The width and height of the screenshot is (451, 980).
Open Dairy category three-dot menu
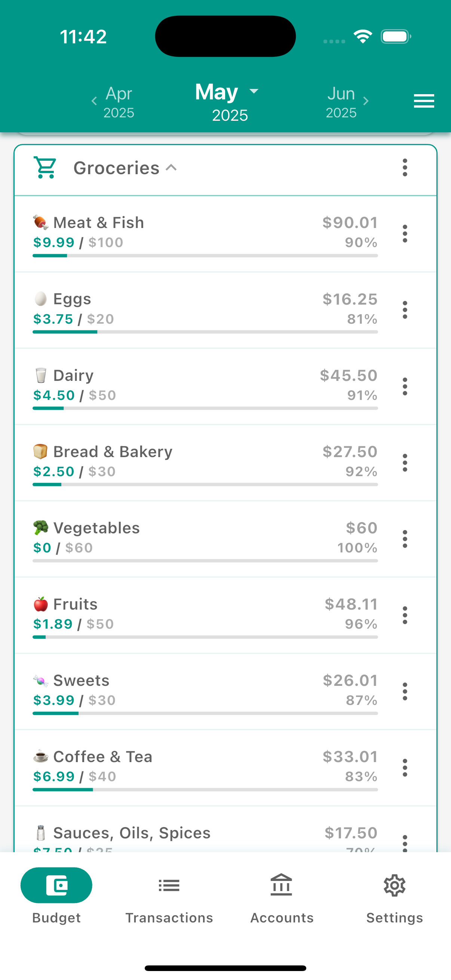tap(405, 386)
